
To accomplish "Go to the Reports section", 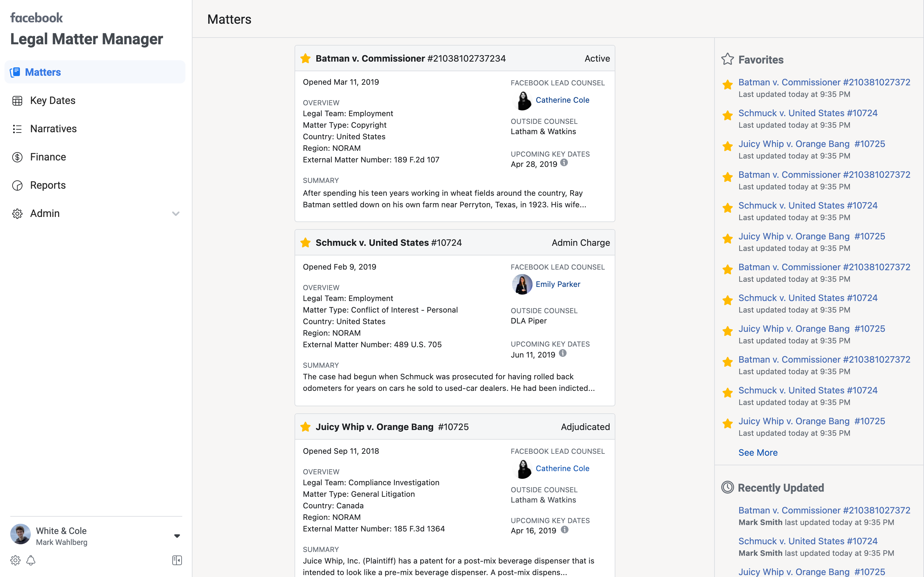I will point(48,185).
